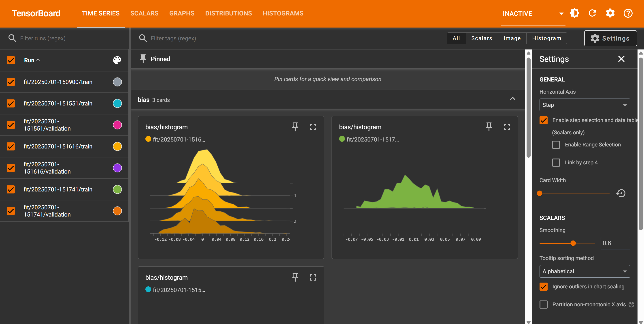Reload data with refresh icon
This screenshot has width=644, height=324.
point(592,13)
